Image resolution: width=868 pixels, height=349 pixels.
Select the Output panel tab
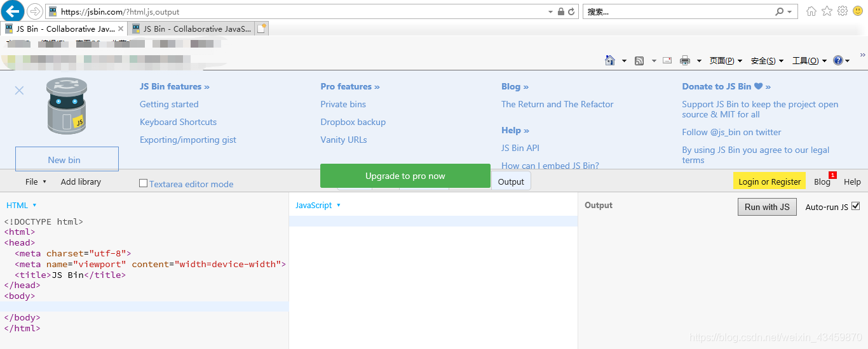511,181
